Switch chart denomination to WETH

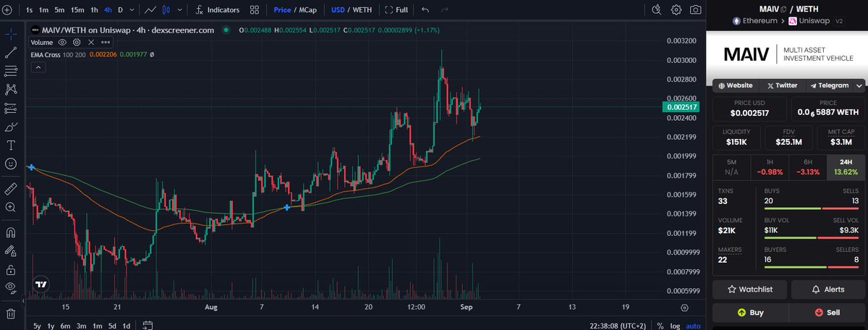(x=361, y=10)
